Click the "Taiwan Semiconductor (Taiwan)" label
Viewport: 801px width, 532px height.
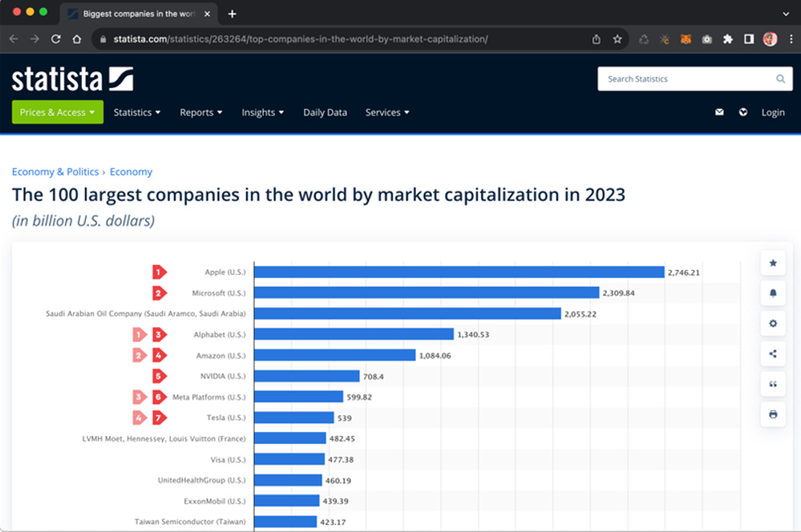tap(190, 522)
